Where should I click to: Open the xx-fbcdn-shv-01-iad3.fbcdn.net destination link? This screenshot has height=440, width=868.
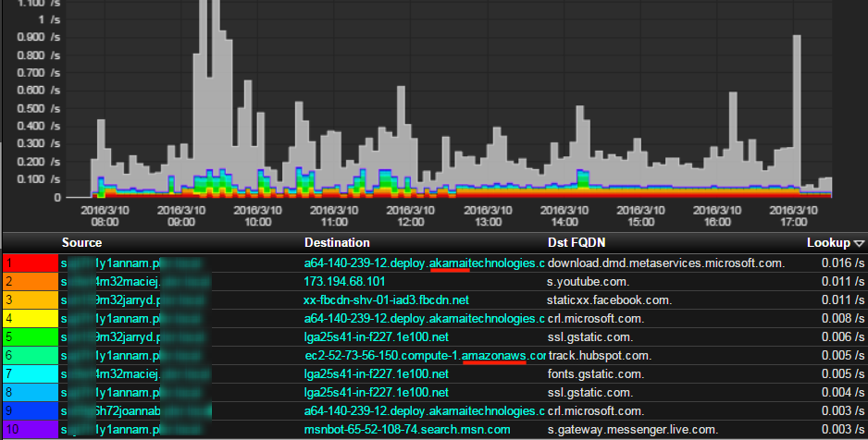click(387, 299)
